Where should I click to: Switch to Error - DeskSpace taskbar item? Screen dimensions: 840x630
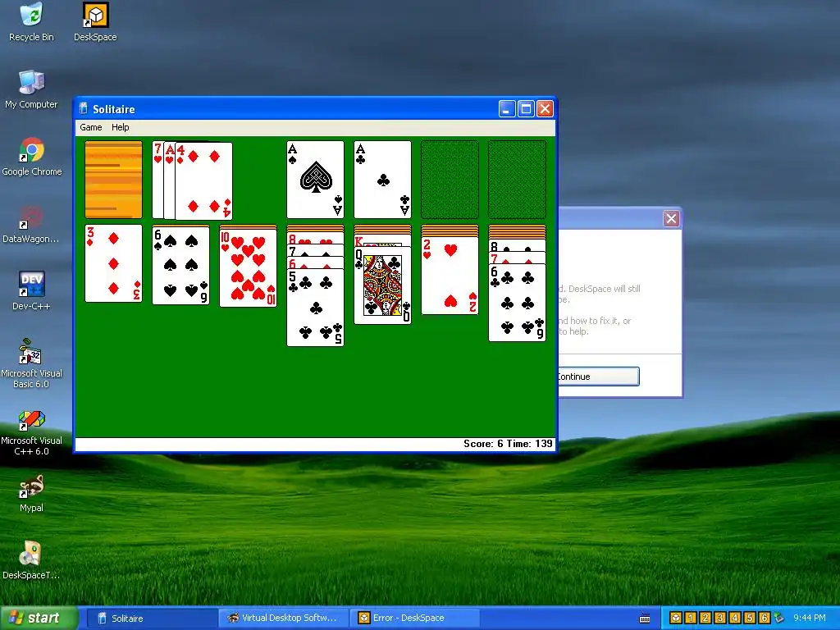(414, 619)
